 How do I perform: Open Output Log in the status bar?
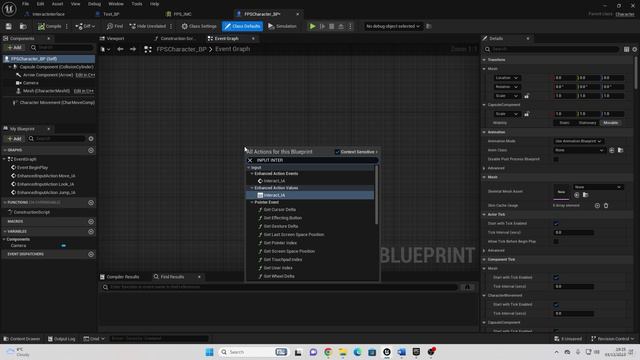(62, 339)
